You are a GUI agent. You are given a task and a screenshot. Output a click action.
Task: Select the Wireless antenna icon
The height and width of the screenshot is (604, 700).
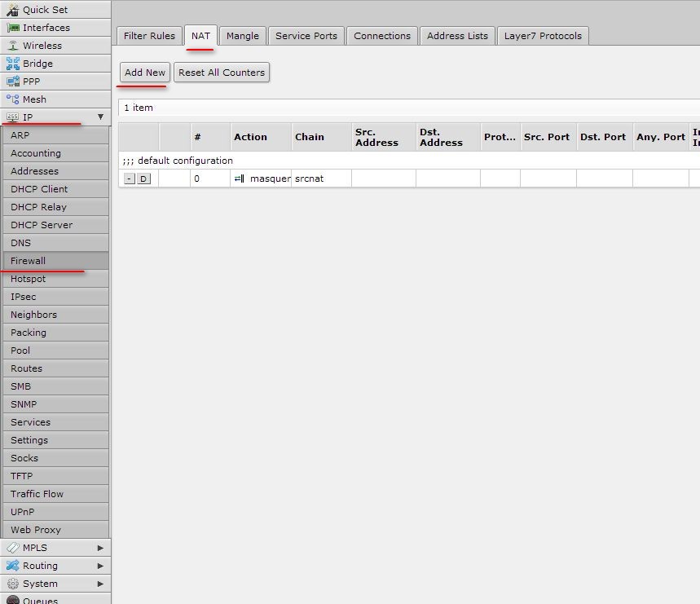coord(13,46)
